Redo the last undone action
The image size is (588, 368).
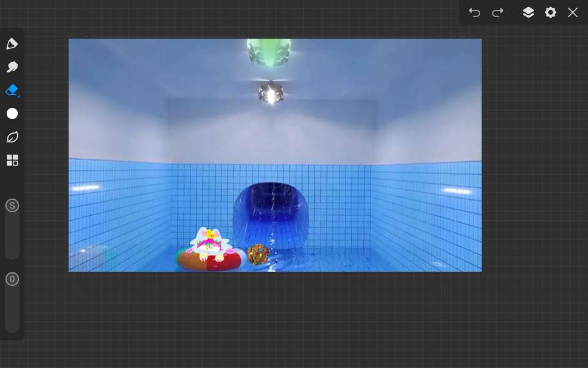tap(498, 12)
